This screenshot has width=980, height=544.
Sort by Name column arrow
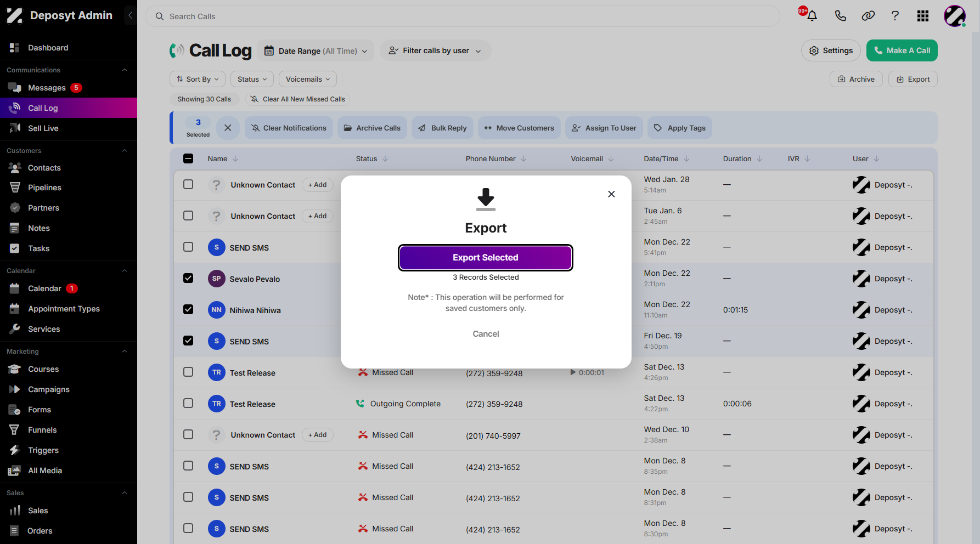tap(235, 159)
